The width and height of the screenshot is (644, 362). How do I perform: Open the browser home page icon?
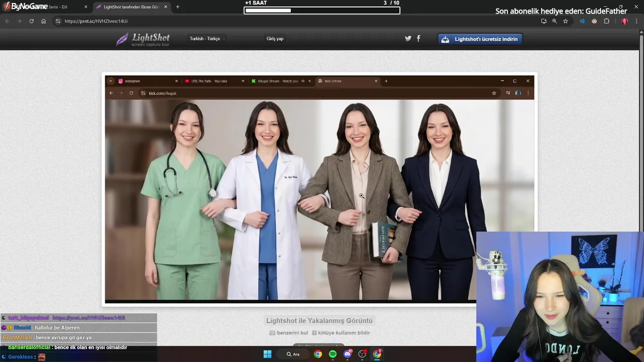tap(44, 21)
